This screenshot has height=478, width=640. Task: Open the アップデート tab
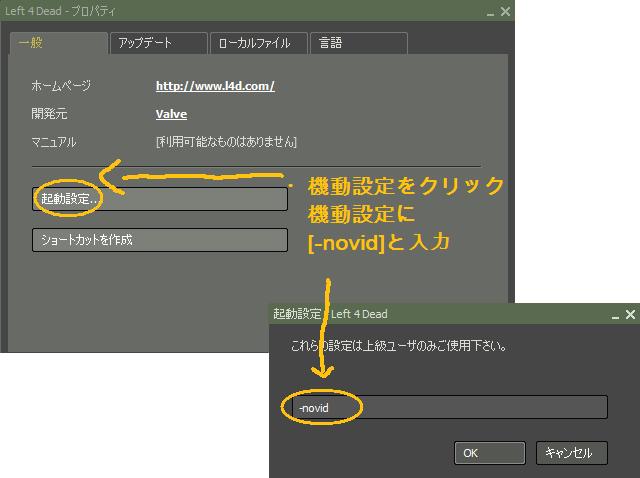(159, 43)
